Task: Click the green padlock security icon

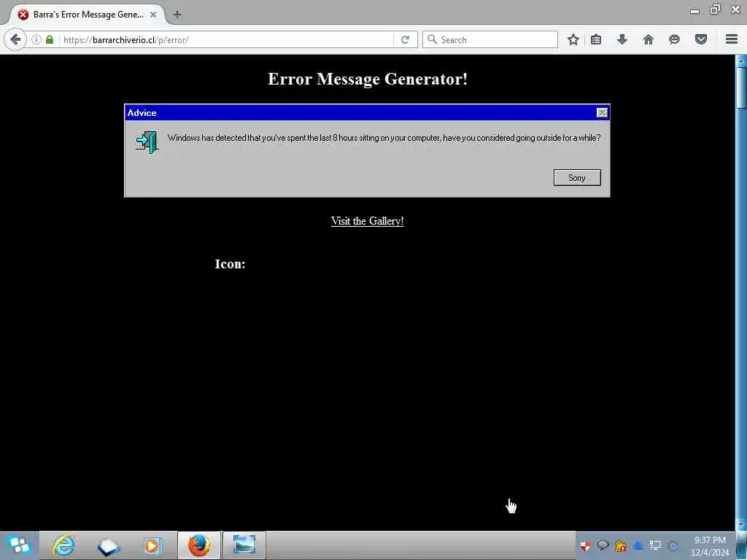Action: (50, 39)
